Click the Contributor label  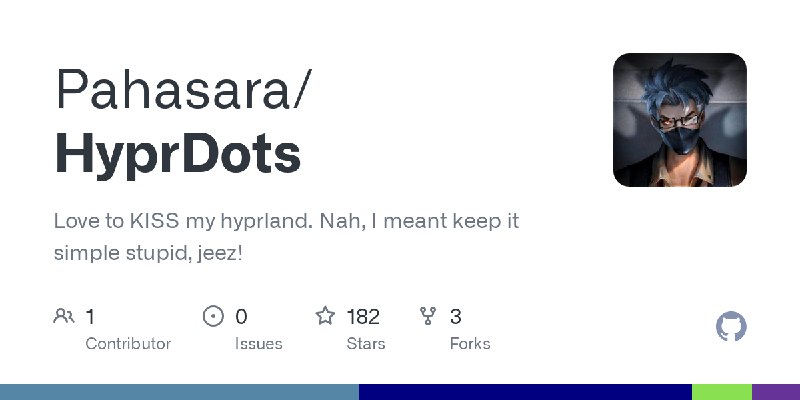128,344
